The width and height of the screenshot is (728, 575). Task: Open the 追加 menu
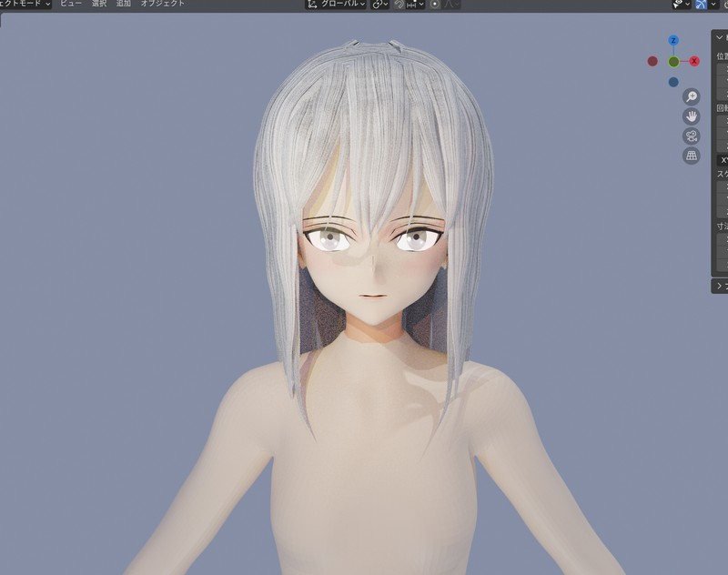124,4
